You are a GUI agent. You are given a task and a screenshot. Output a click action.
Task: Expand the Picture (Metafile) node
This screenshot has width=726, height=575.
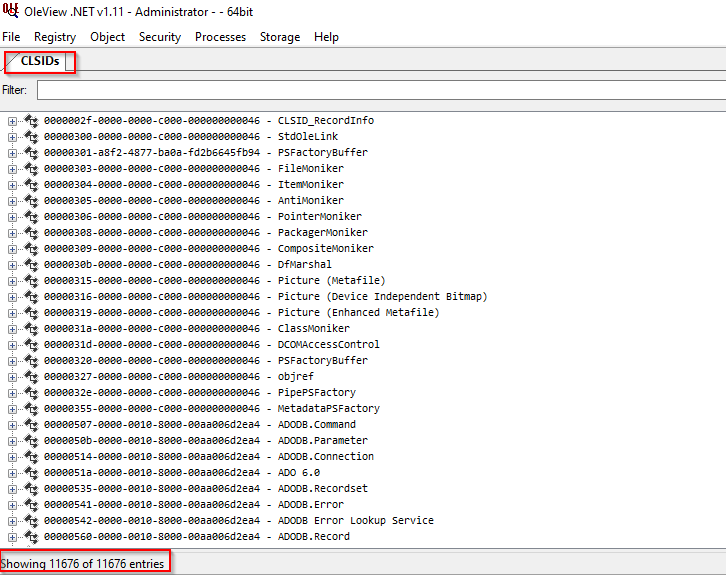[13, 281]
